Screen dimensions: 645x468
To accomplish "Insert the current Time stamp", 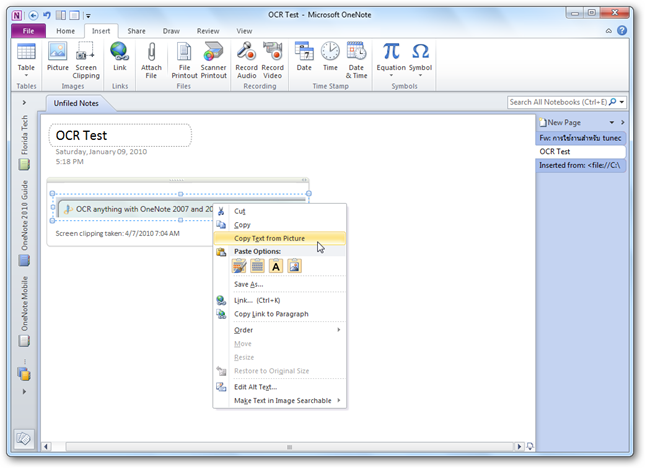I will coord(330,57).
